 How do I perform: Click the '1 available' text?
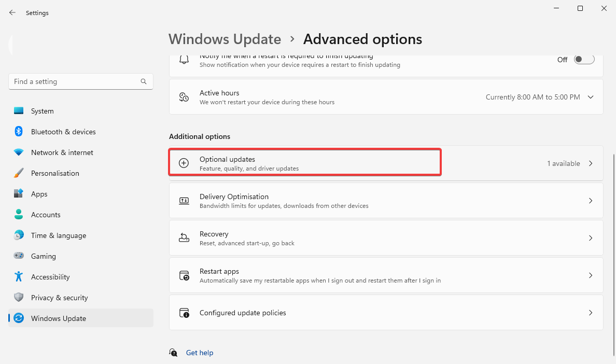[x=563, y=163]
